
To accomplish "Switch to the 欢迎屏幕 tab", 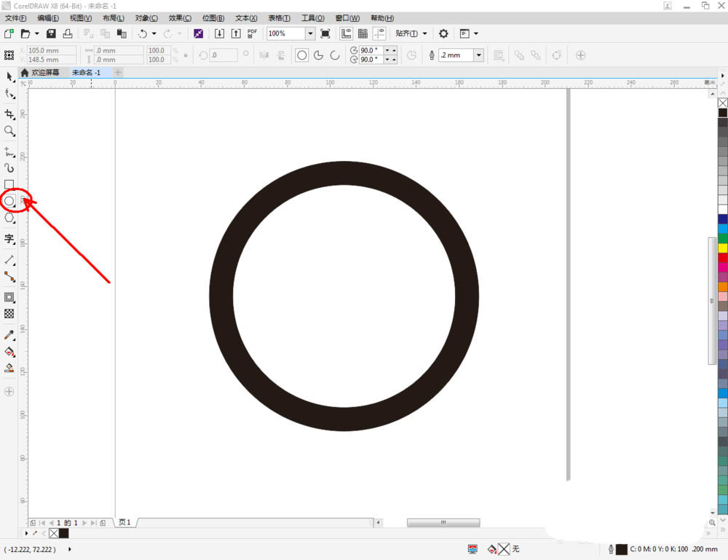I will 44,73.
